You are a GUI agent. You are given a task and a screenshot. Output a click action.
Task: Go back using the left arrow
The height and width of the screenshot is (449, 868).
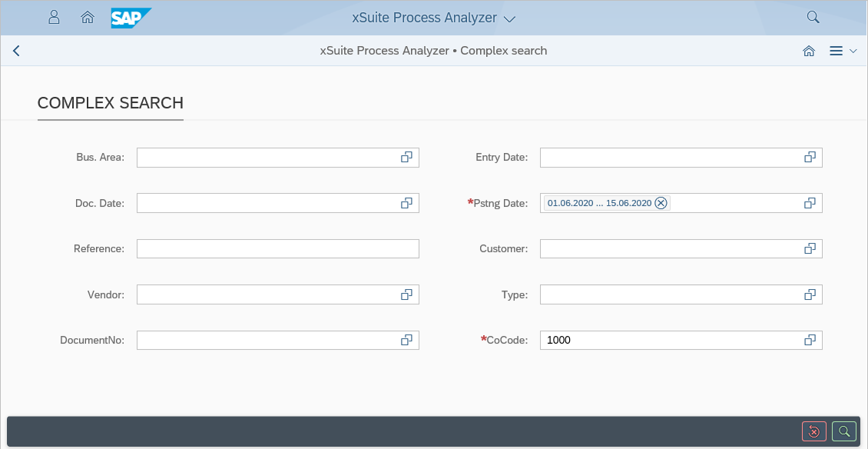click(x=16, y=51)
